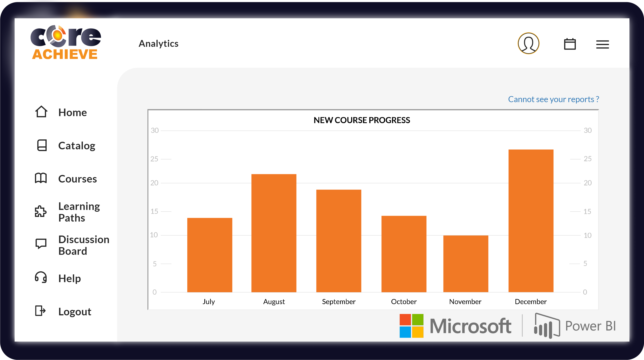Select the November bar in the chart
Viewport: 644px width, 360px height.
click(466, 264)
